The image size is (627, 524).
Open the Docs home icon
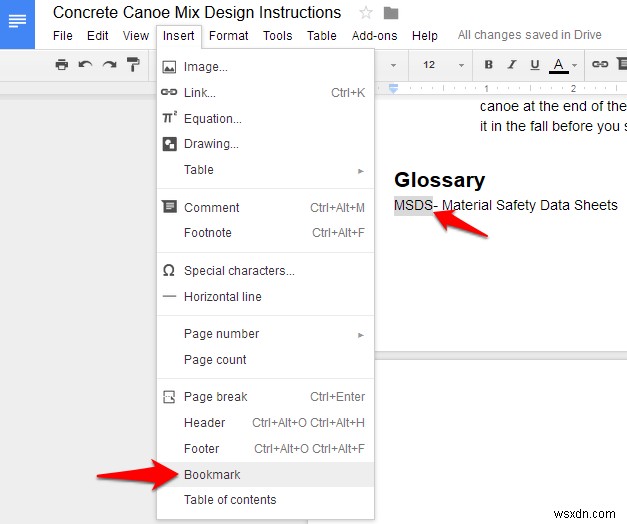point(17,24)
